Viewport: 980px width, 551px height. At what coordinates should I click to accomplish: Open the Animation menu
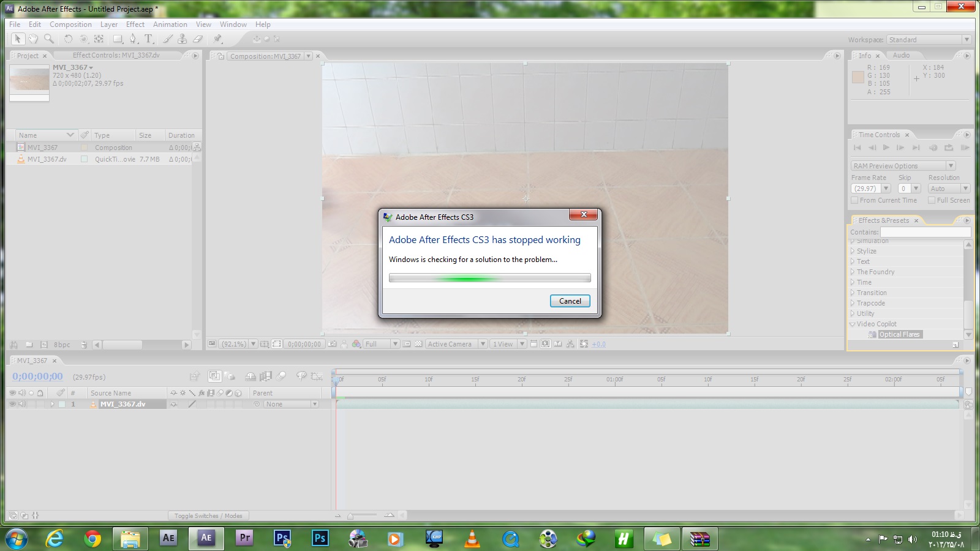[170, 24]
